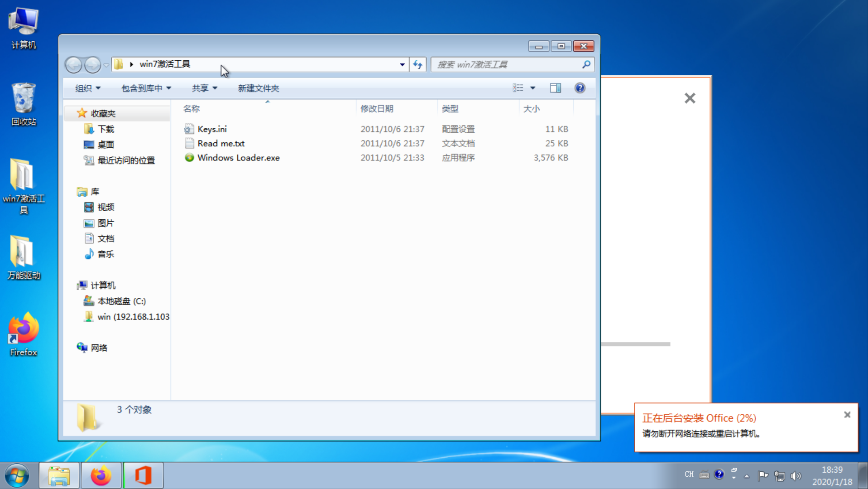Viewport: 868px width, 489px height.
Task: Open the 音乐 library
Action: (106, 254)
